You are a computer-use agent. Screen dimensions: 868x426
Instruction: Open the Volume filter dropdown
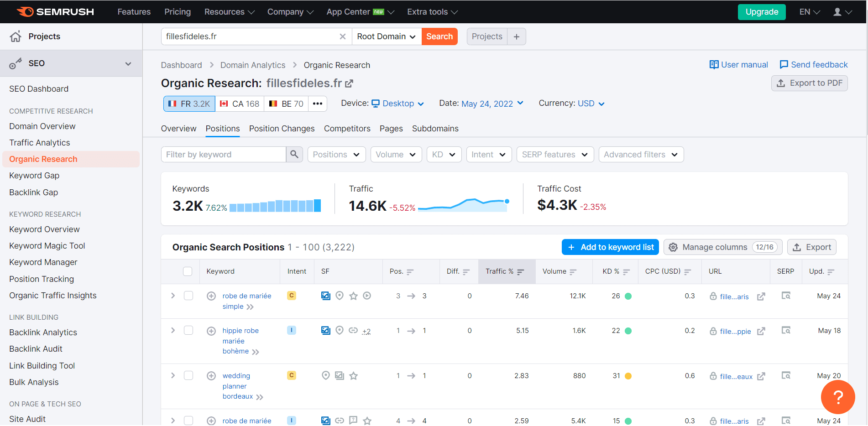coord(396,155)
